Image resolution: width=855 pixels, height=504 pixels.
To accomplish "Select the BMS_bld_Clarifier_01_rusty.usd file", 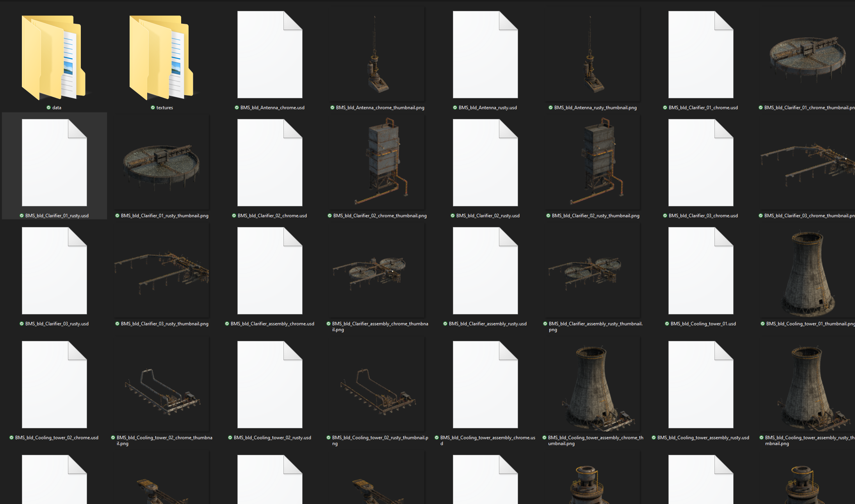I will (54, 163).
